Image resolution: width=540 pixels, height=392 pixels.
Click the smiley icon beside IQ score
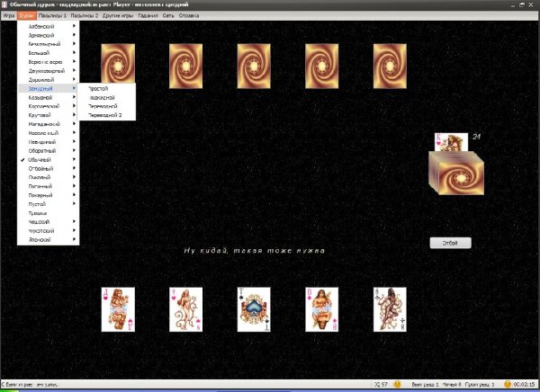pos(397,385)
